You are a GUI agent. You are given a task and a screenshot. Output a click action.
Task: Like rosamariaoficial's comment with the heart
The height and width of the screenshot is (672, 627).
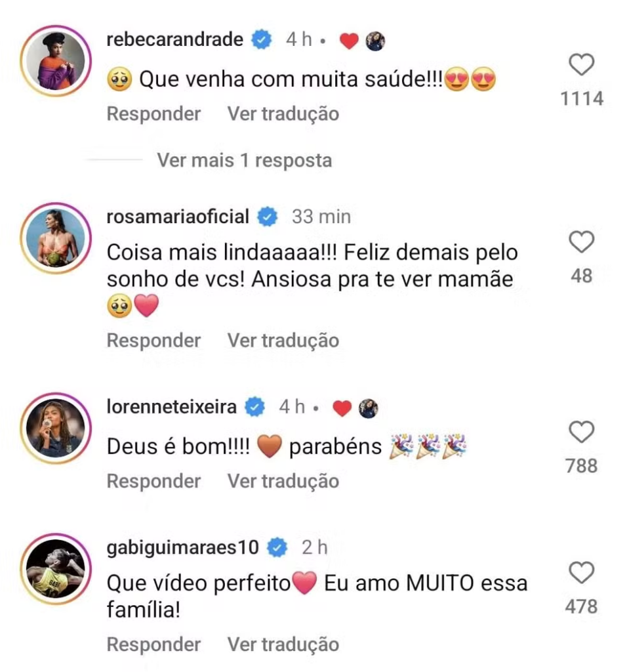[581, 242]
